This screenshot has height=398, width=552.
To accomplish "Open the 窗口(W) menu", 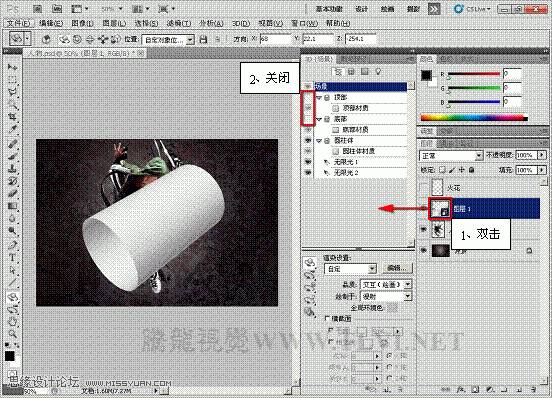I will 305,24.
